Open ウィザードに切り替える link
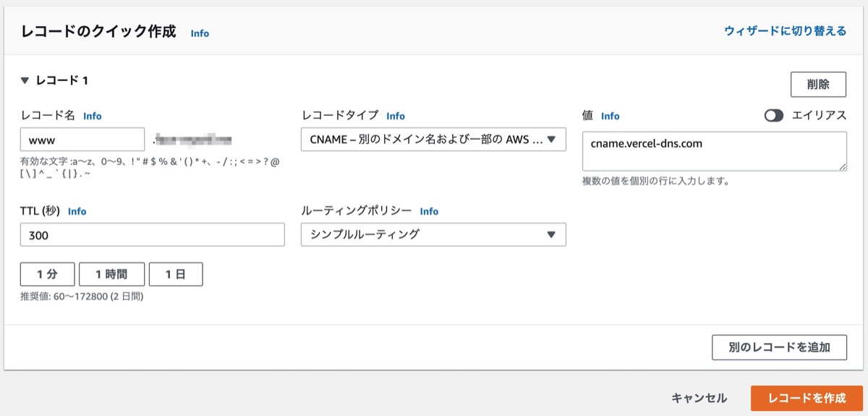 pos(785,31)
